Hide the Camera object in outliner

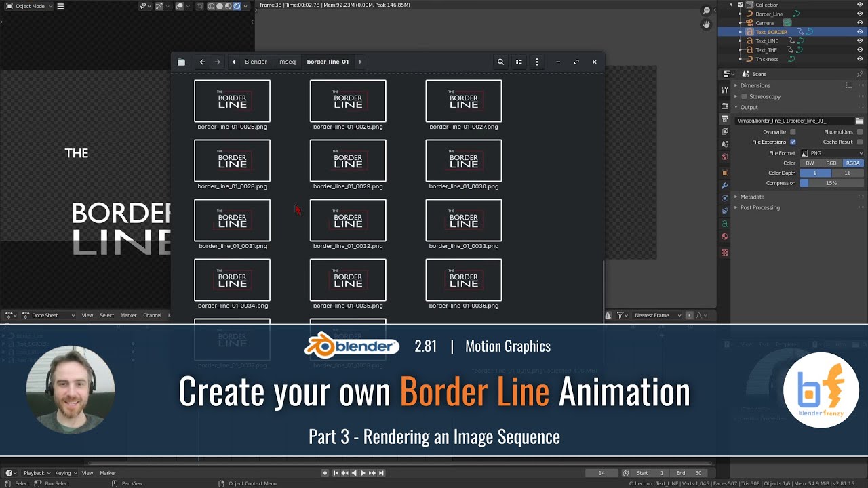tap(860, 23)
